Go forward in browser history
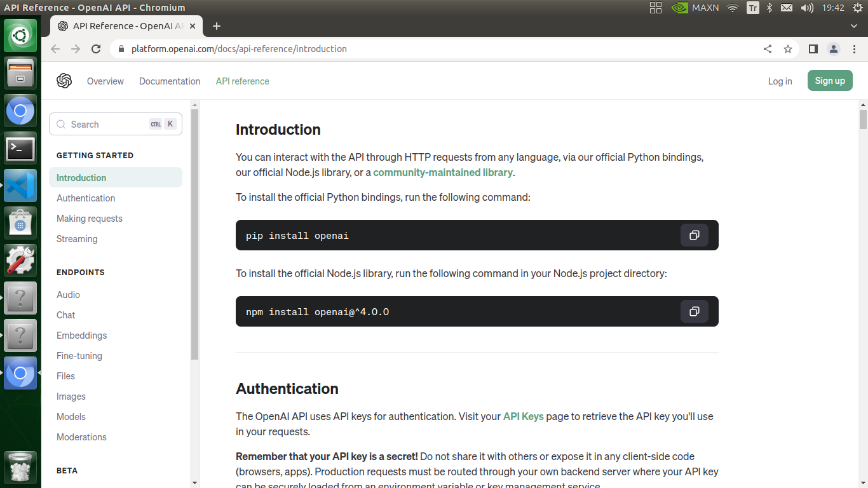The height and width of the screenshot is (488, 868). pyautogui.click(x=76, y=49)
